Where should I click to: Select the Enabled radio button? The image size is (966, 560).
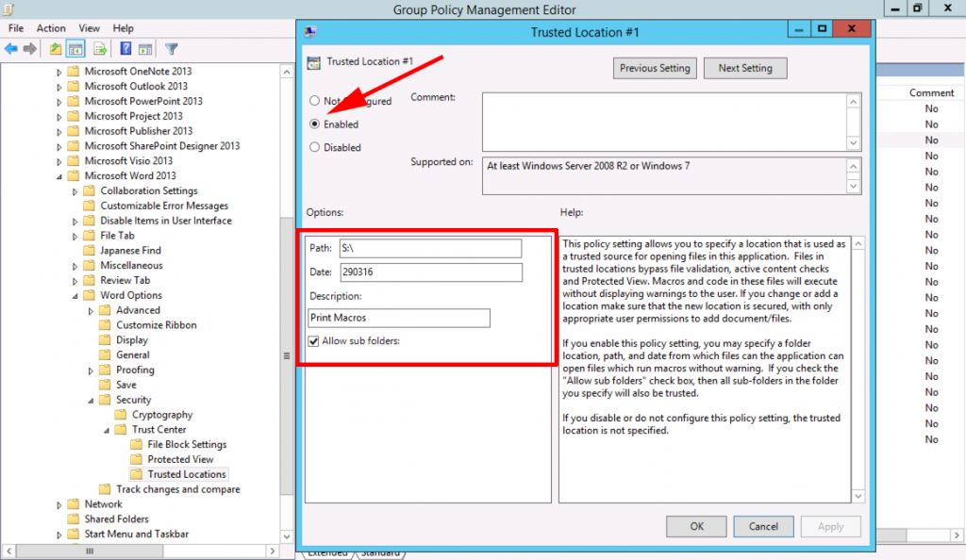(x=313, y=124)
